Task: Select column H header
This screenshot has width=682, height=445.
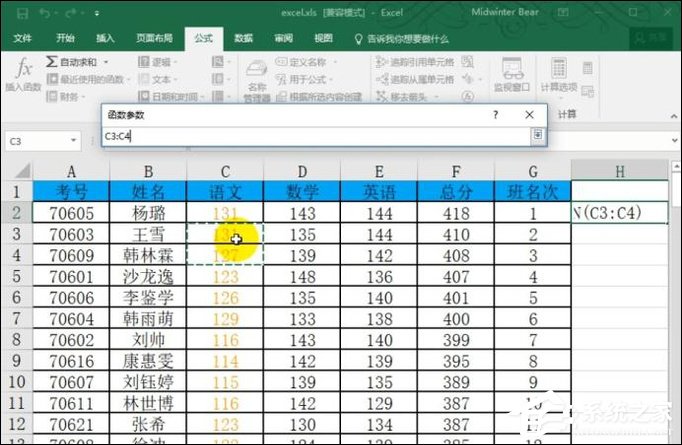Action: (x=620, y=171)
